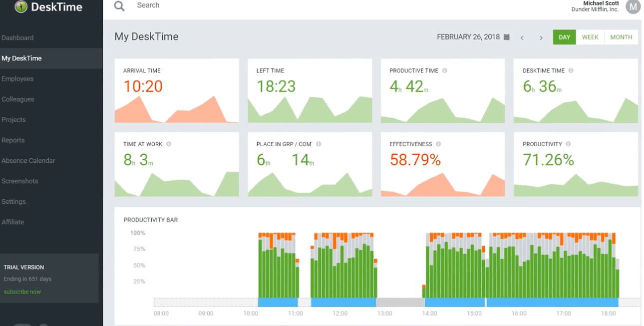This screenshot has width=644, height=326.
Task: Click Dunder Mifflin, Inc. company name
Action: click(x=595, y=9)
